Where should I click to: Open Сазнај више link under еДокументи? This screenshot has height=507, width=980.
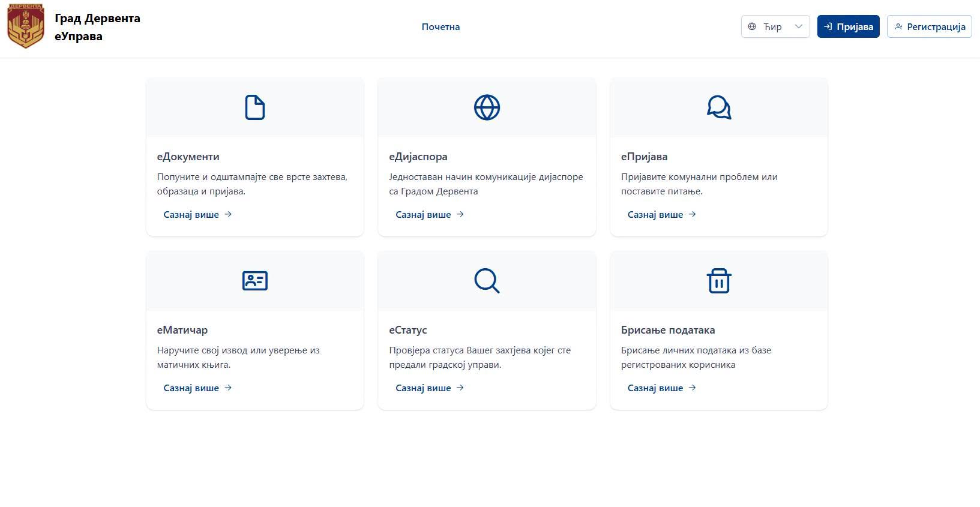click(197, 214)
